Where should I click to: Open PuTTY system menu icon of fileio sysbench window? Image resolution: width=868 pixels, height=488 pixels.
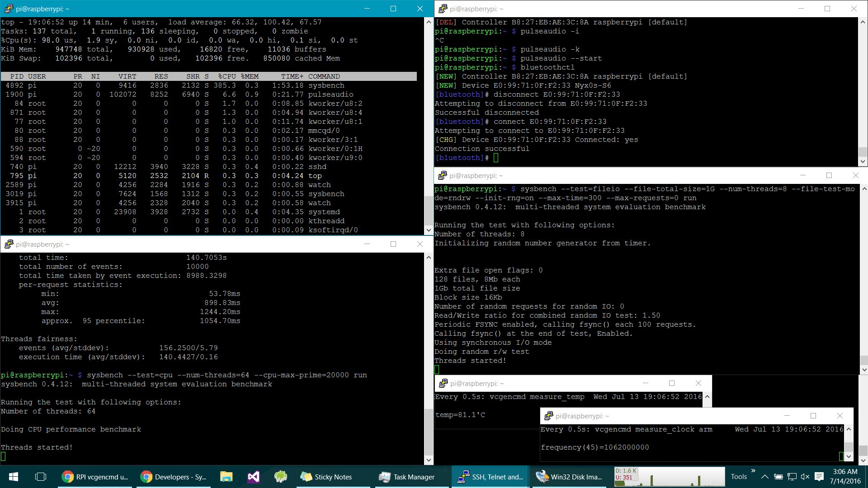(443, 176)
